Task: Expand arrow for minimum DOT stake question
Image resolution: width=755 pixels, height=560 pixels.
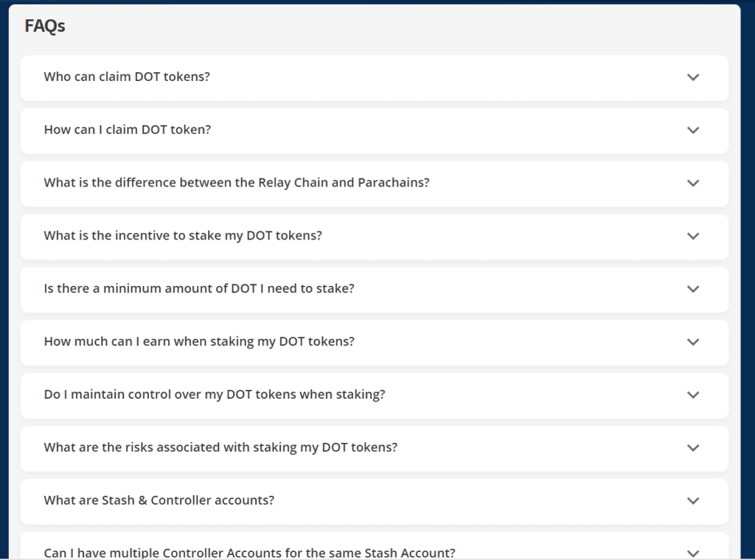Action: 692,290
